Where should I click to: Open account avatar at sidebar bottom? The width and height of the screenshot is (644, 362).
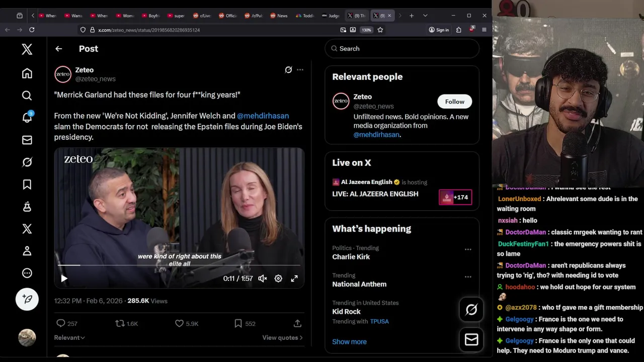(27, 337)
